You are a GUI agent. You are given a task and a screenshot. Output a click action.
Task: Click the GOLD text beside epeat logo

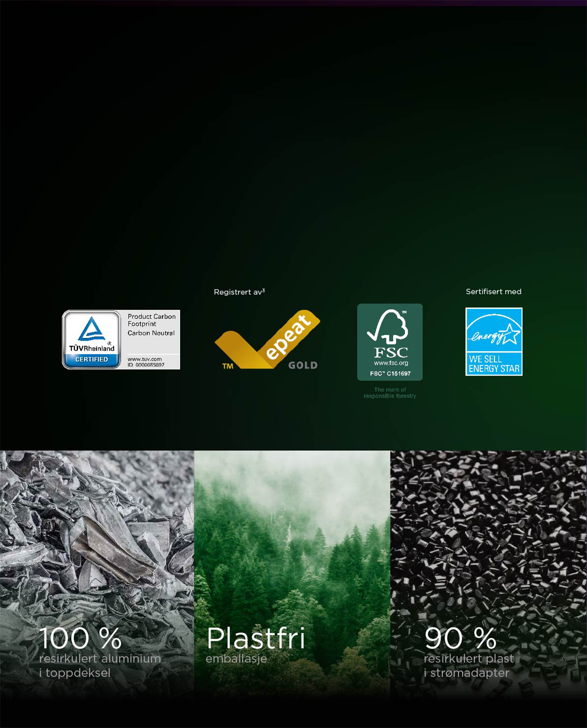303,365
